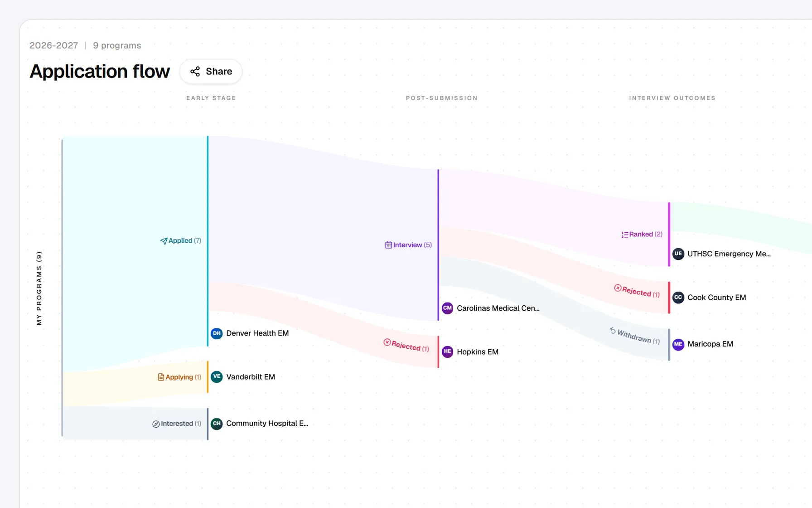Screen dimensions: 812x508
Task: Click the INTERVIEW OUTCOMES column header
Action: [x=672, y=98]
